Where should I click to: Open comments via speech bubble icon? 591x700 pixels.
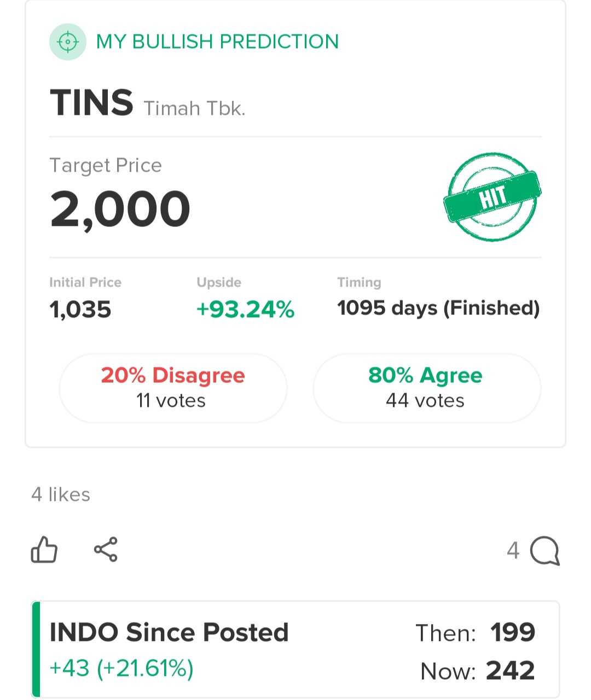(544, 551)
